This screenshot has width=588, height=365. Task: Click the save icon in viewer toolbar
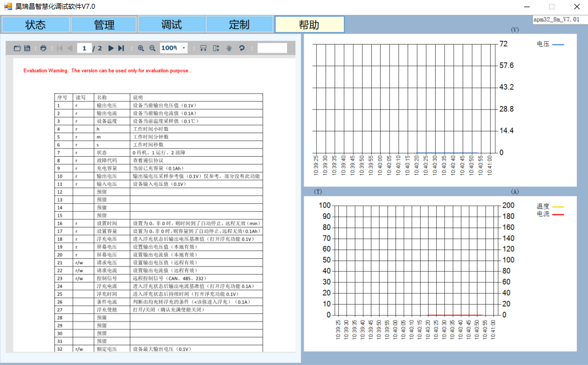coord(27,48)
